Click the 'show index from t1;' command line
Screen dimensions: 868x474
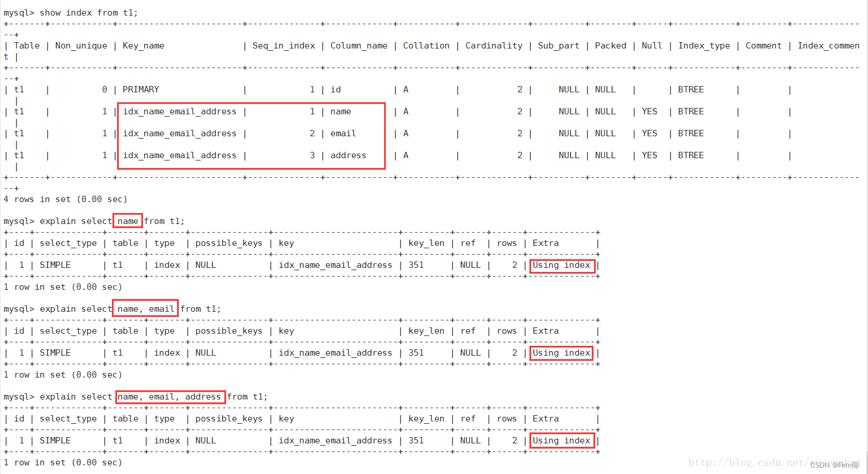point(70,13)
